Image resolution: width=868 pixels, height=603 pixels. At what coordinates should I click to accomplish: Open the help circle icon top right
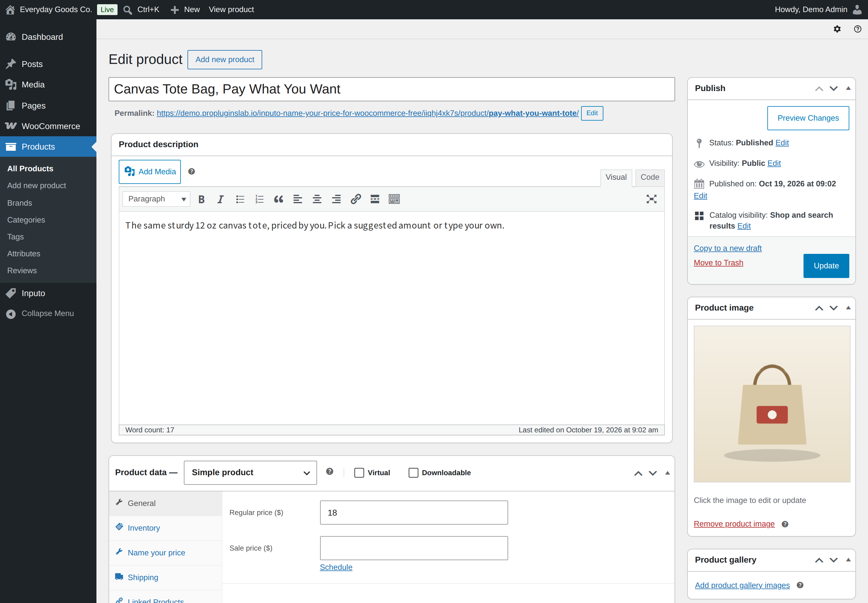[858, 29]
